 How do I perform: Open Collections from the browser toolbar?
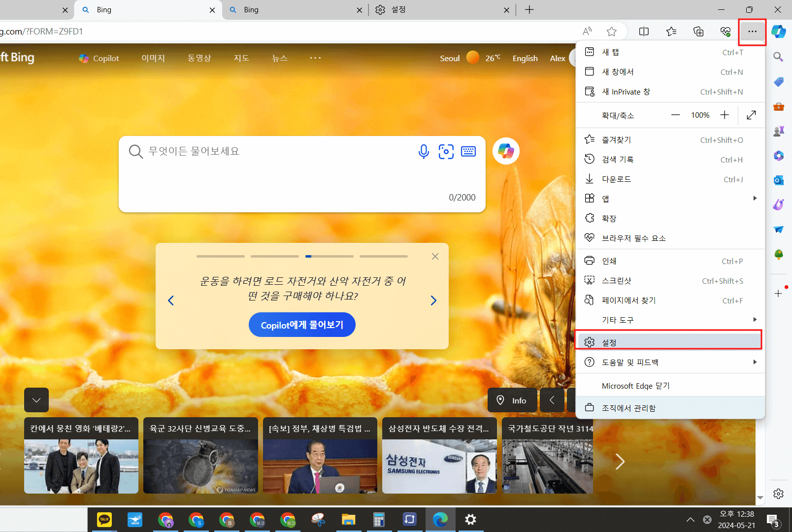698,31
